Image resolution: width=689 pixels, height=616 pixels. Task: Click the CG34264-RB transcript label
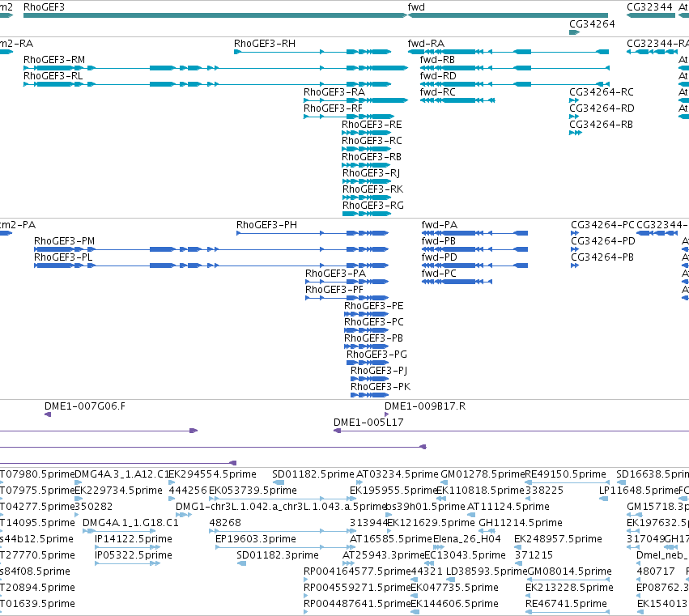(601, 125)
